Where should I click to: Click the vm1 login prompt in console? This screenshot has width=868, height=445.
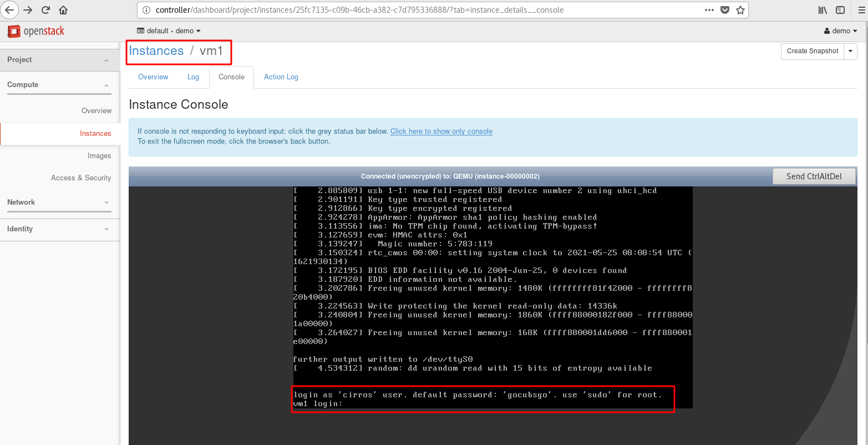[x=318, y=404]
